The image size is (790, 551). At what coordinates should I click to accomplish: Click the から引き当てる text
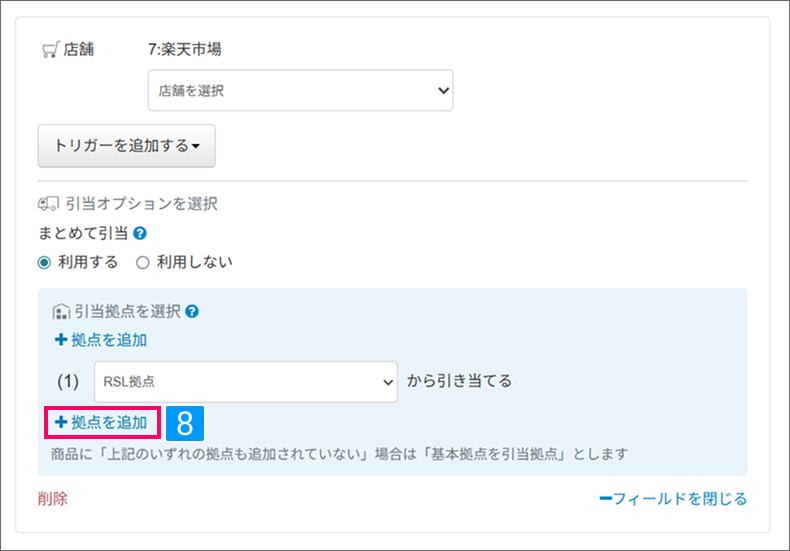click(459, 381)
